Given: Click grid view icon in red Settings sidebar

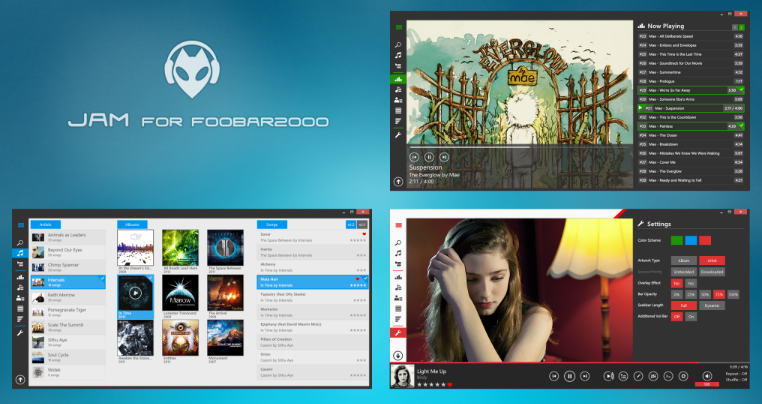Looking at the screenshot, I should (398, 309).
